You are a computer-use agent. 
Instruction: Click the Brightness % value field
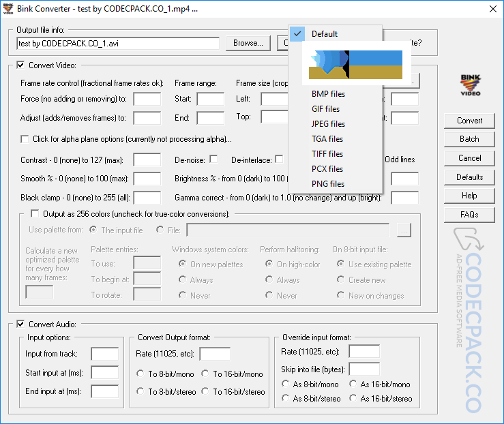(405, 179)
